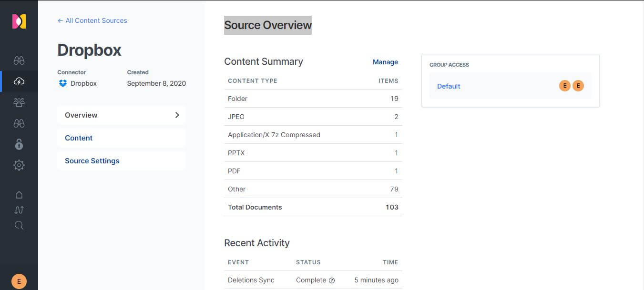This screenshot has width=644, height=290.
Task: Open the Security lock icon in sidebar
Action: (19, 144)
